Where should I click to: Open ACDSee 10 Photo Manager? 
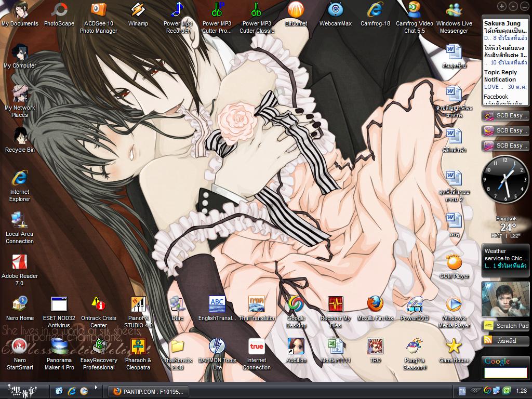click(98, 18)
